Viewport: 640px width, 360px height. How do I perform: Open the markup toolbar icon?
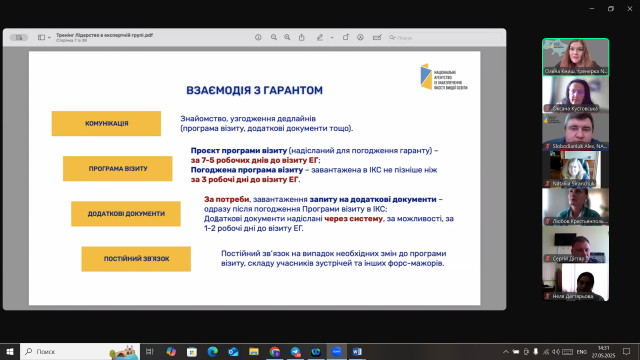(x=360, y=37)
